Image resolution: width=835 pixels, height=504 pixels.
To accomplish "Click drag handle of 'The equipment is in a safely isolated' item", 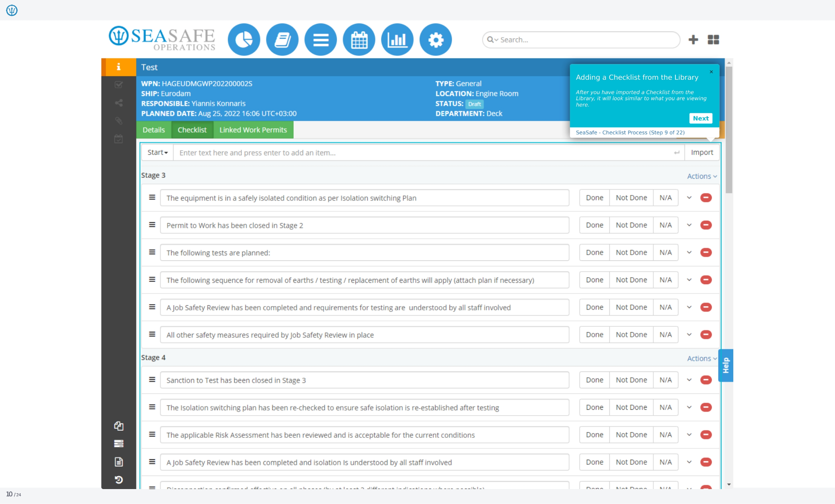I will click(152, 197).
